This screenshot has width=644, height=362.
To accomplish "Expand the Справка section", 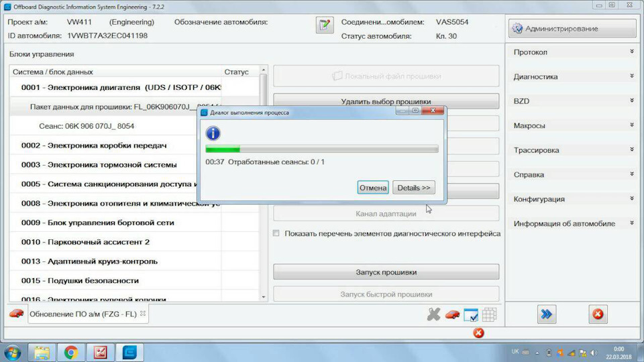I will tap(574, 174).
